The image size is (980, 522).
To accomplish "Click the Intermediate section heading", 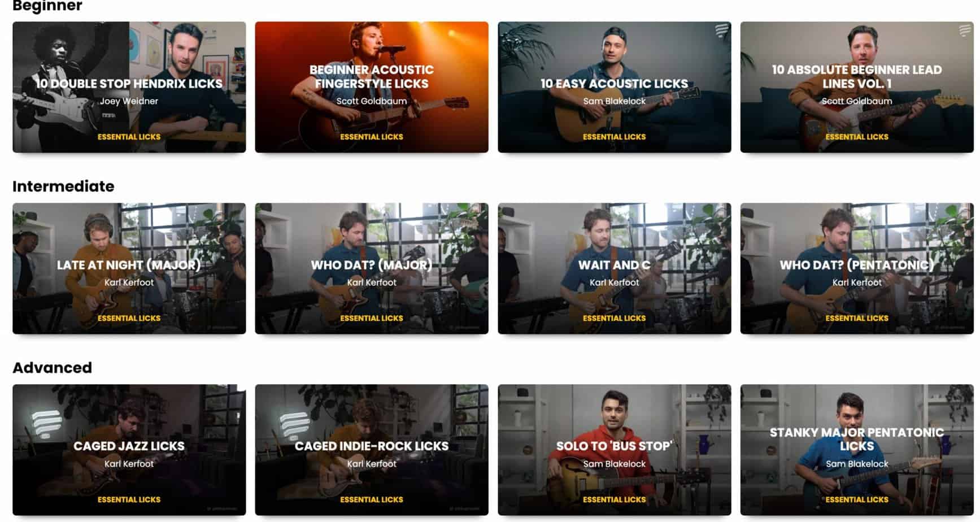I will 63,186.
